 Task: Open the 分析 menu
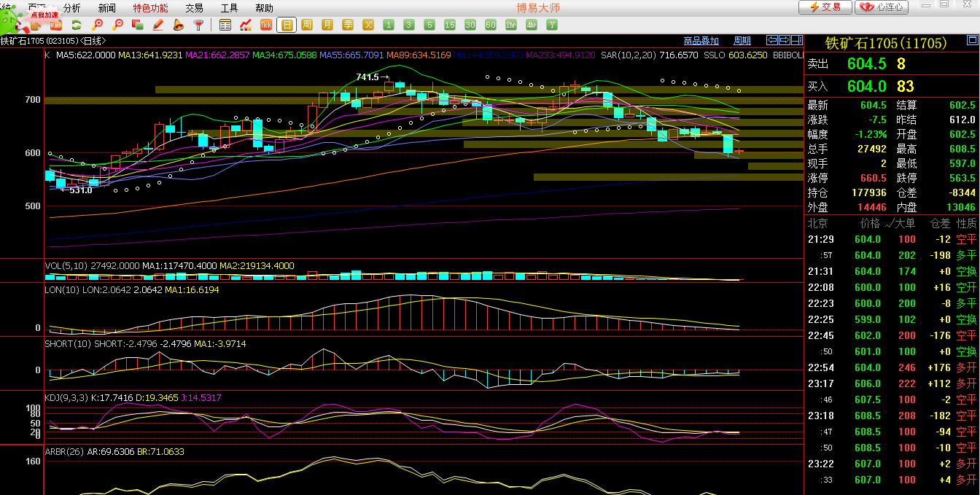(x=72, y=8)
